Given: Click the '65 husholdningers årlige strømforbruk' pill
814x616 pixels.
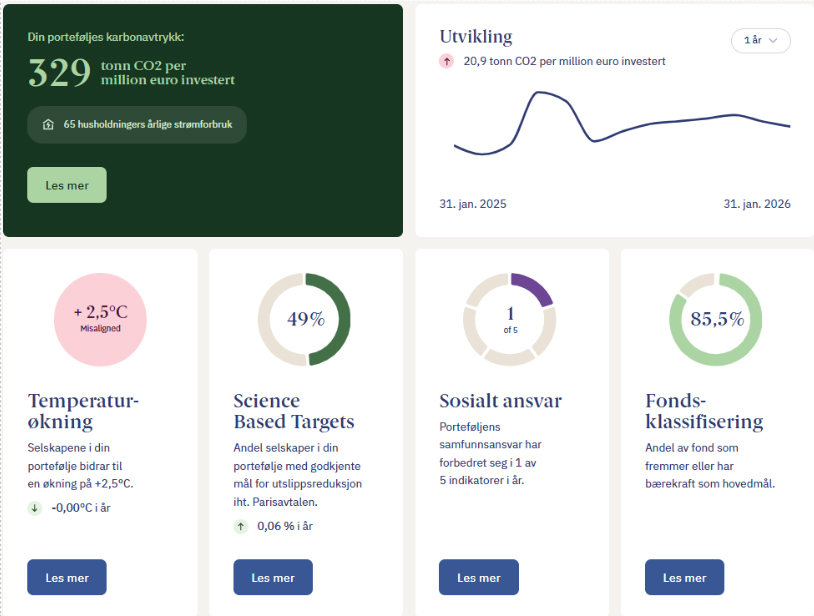Looking at the screenshot, I should coord(138,125).
